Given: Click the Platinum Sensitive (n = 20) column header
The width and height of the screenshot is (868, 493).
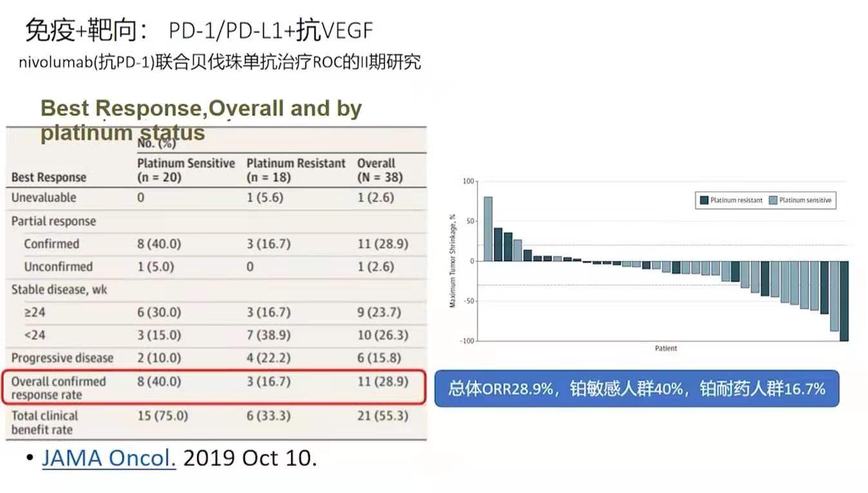Looking at the screenshot, I should point(186,170).
